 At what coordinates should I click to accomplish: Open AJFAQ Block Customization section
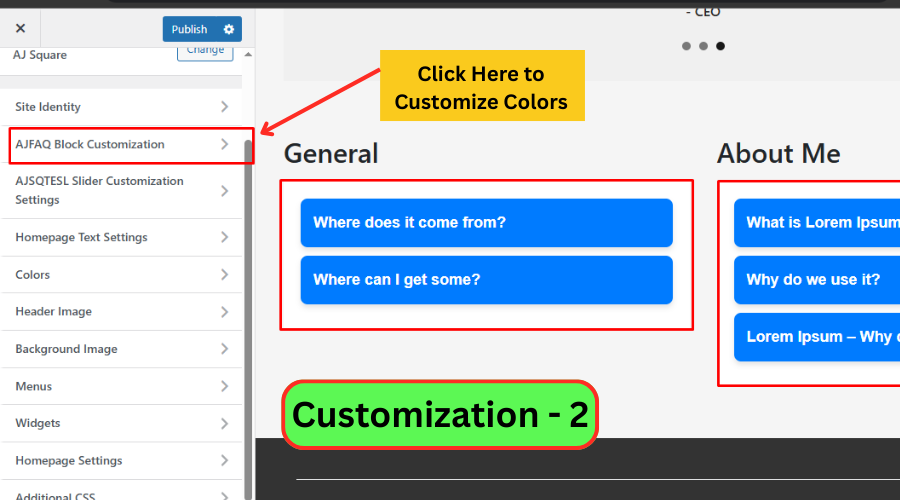(x=121, y=144)
